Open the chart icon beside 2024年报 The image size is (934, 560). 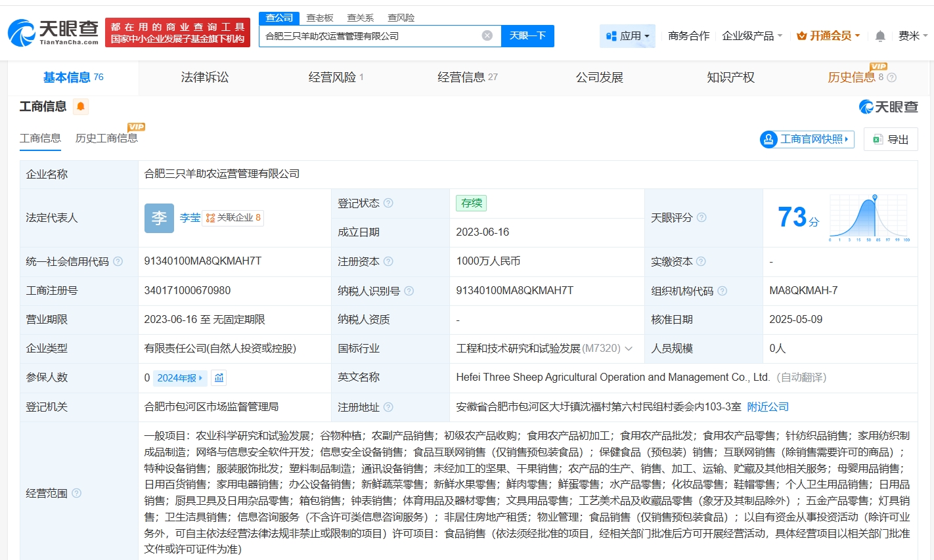(x=219, y=377)
